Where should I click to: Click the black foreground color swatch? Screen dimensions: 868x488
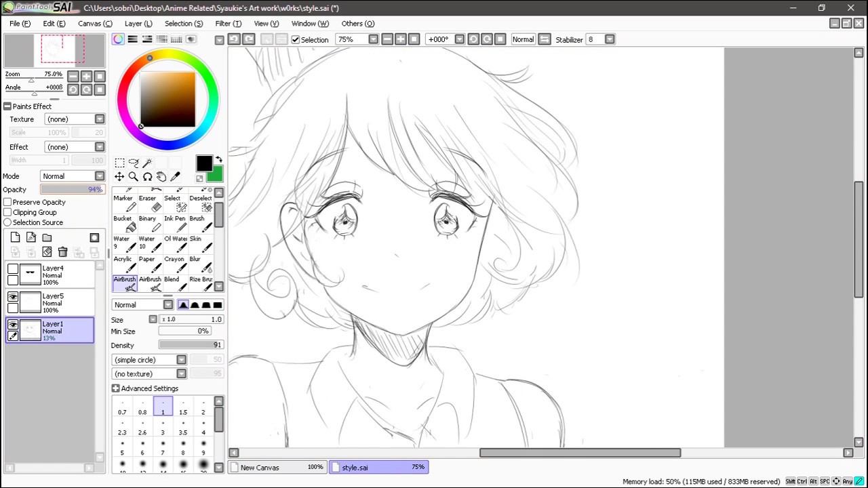coord(204,163)
